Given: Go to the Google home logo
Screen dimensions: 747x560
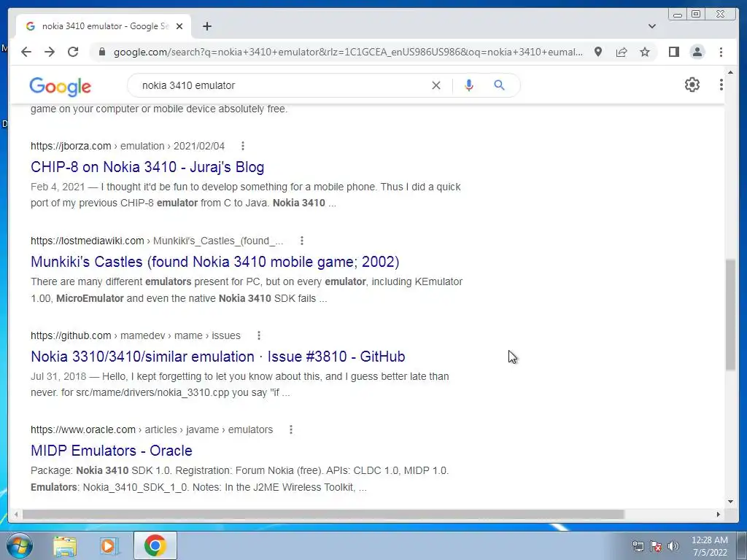Looking at the screenshot, I should pyautogui.click(x=60, y=86).
